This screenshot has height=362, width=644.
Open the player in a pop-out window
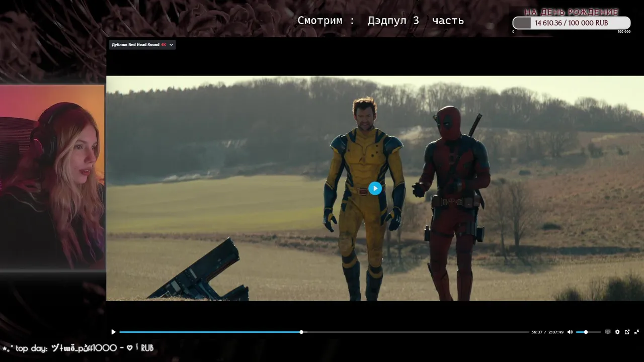pos(627,332)
